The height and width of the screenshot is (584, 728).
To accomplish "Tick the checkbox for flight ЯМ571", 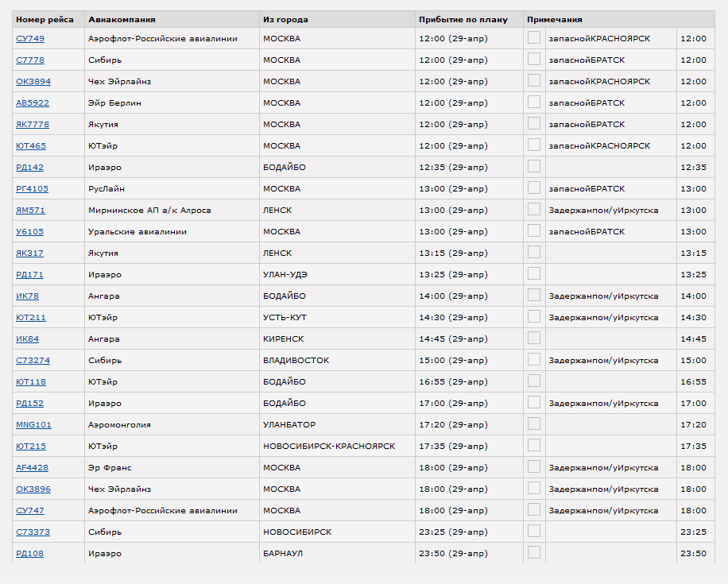I will [x=534, y=209].
